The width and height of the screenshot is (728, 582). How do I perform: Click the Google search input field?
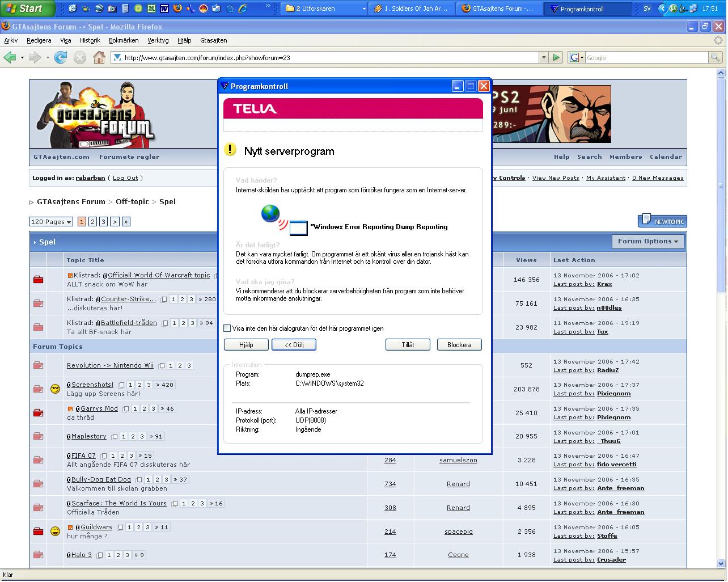pyautogui.click(x=646, y=57)
